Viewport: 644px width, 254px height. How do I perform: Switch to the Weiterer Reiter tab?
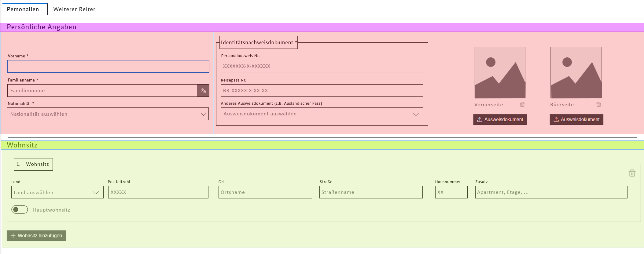[x=74, y=9]
